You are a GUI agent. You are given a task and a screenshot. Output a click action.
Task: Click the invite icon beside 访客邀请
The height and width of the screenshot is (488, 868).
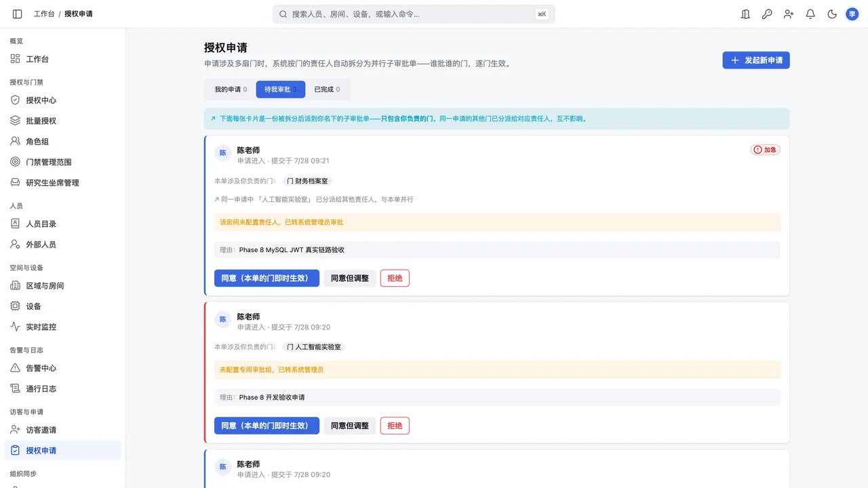click(x=15, y=430)
